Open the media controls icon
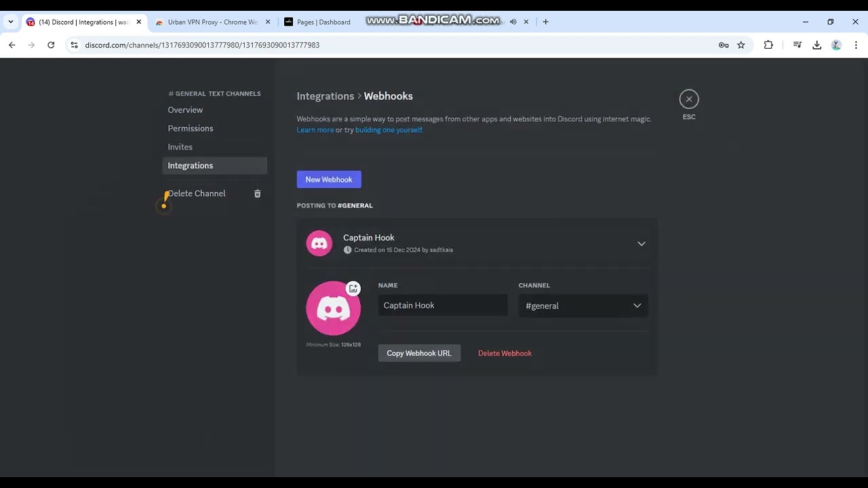The height and width of the screenshot is (488, 868). [797, 45]
